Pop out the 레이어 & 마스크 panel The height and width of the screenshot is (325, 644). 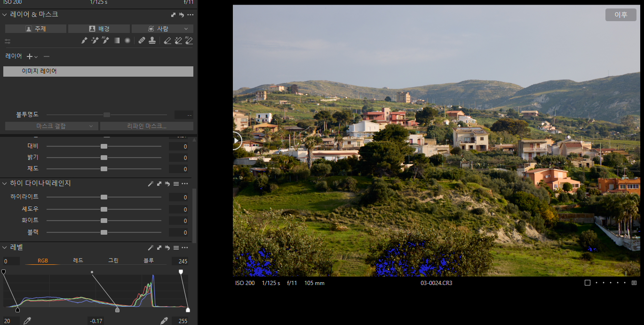coord(174,15)
